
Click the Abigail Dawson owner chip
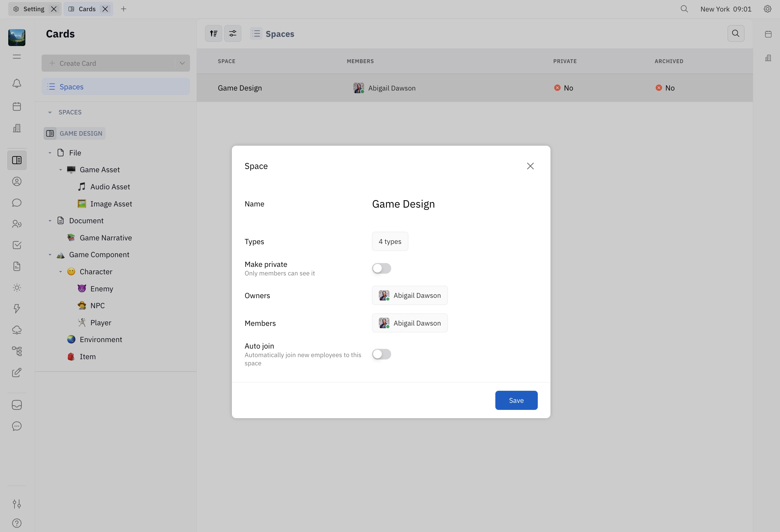[409, 295]
